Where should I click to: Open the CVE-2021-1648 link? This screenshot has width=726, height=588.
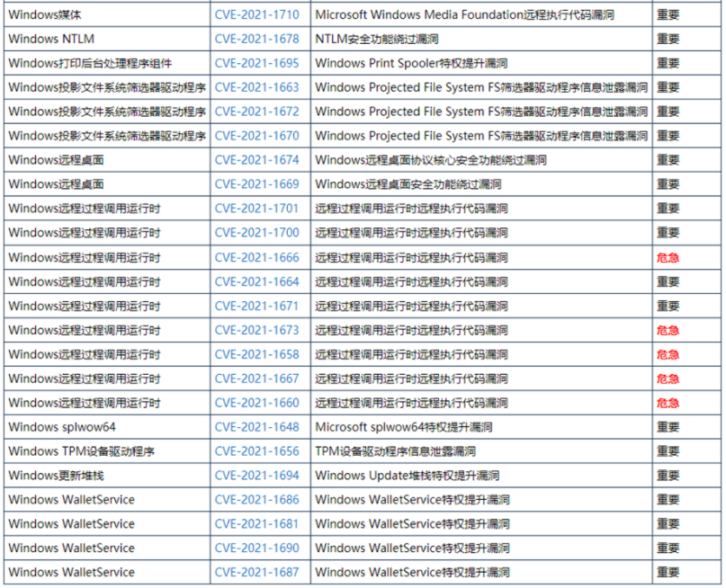pyautogui.click(x=257, y=427)
